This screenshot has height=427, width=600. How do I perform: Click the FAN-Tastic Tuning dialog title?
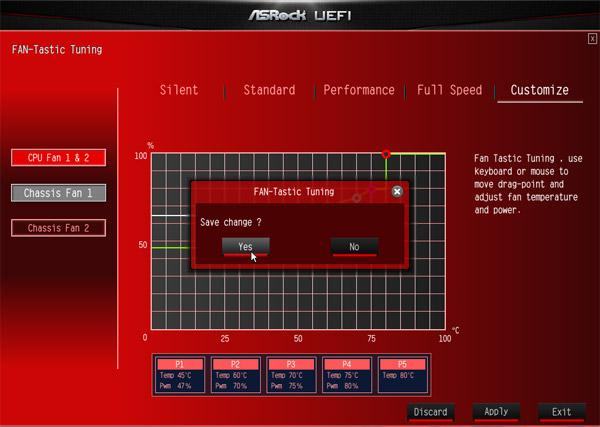coord(294,191)
